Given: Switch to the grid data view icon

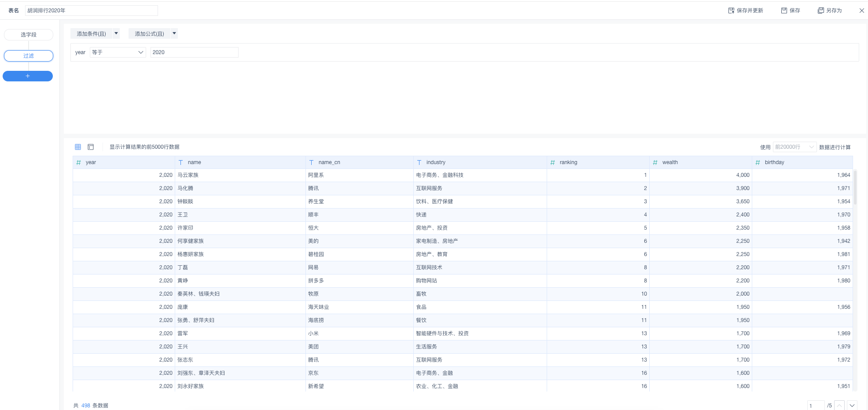Looking at the screenshot, I should click(78, 147).
